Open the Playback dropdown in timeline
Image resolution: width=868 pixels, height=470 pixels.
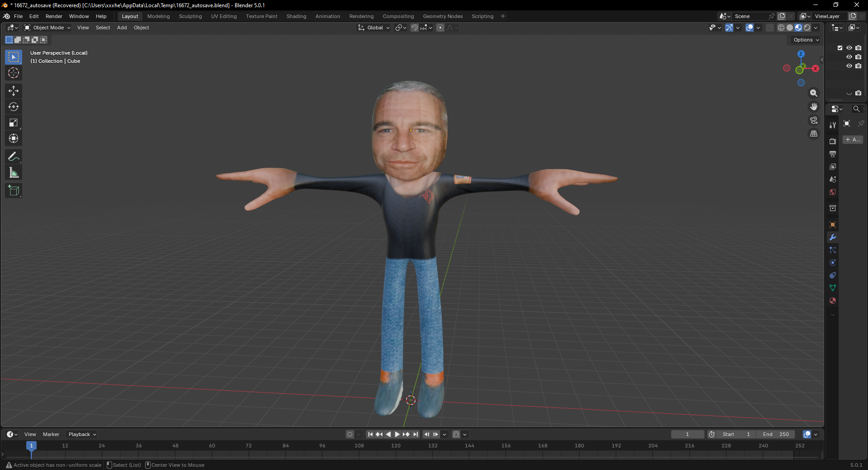tap(82, 434)
